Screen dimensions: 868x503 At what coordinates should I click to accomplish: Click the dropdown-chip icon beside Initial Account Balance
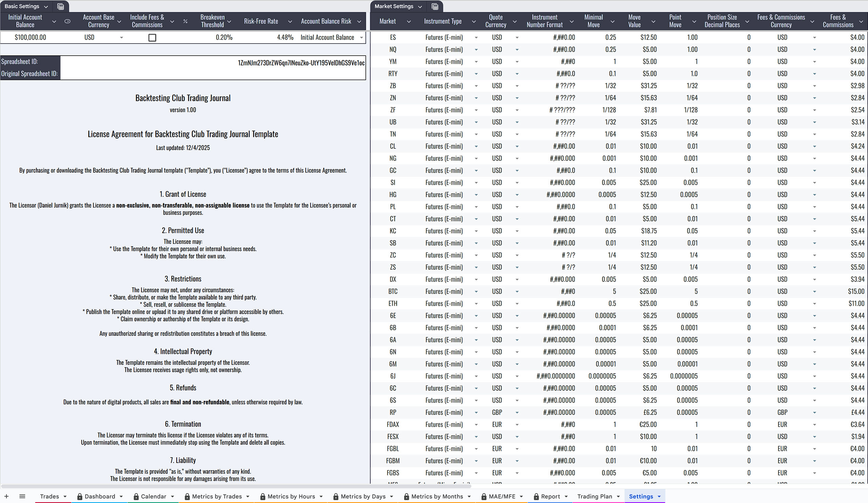click(67, 21)
